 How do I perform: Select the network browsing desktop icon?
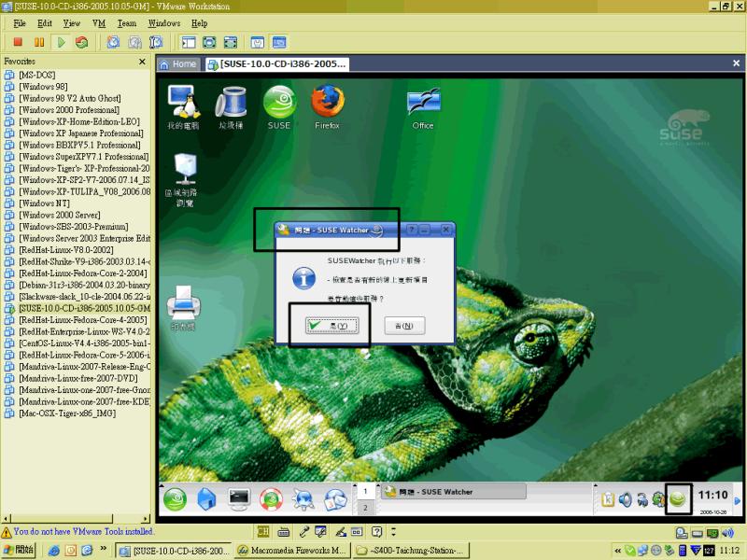click(x=184, y=180)
